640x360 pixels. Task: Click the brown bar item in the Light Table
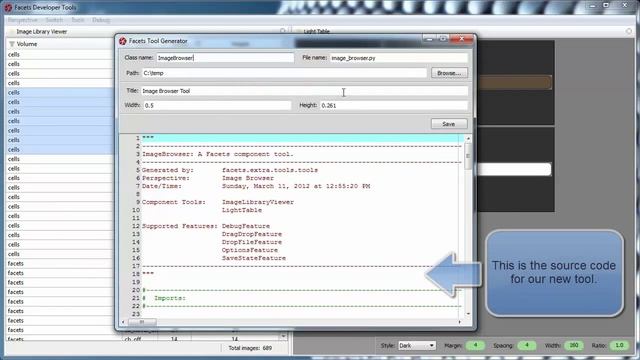tap(514, 82)
